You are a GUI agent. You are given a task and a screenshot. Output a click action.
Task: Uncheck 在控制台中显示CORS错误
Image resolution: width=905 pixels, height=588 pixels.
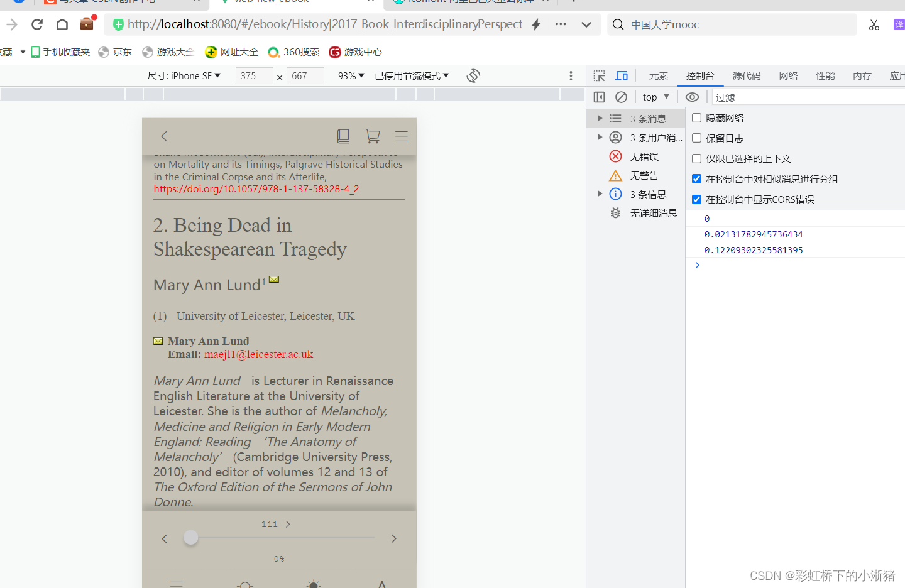click(696, 199)
